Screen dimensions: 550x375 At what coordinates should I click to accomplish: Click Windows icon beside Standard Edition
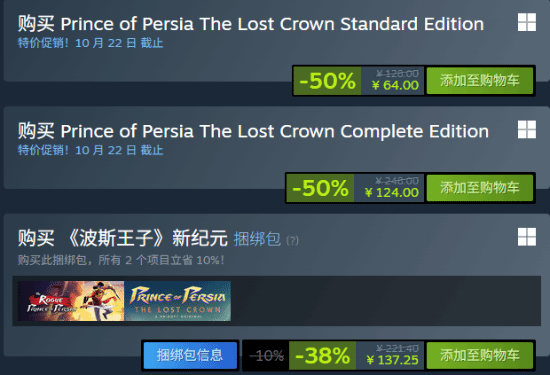527,22
